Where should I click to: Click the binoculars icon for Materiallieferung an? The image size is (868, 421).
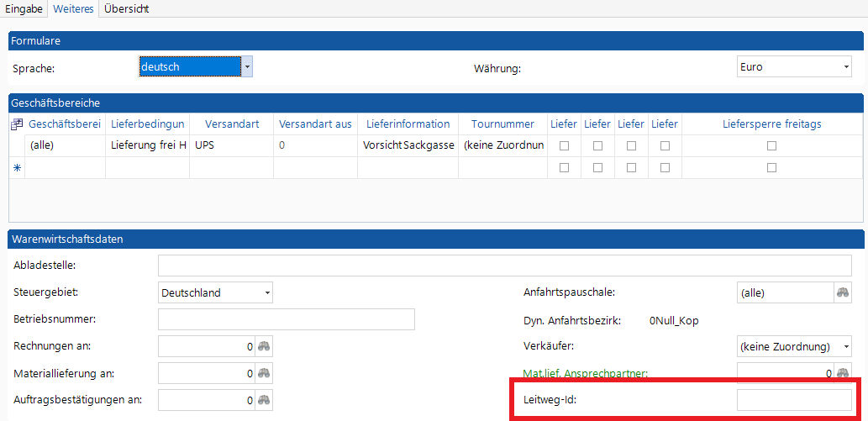click(x=265, y=373)
